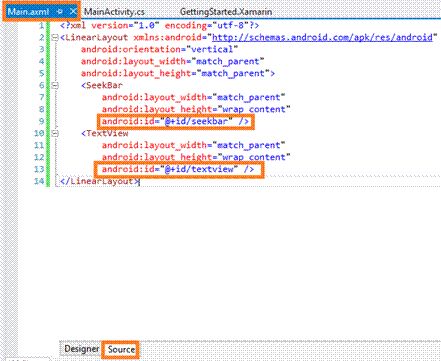Open the MainActivity.cs tab
This screenshot has height=361, width=441.
[114, 12]
